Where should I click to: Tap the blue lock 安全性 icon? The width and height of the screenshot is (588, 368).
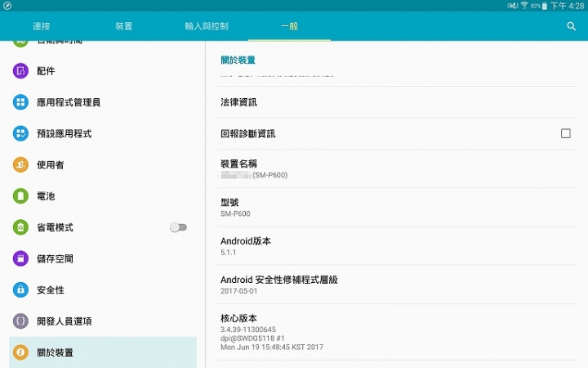coord(20,289)
